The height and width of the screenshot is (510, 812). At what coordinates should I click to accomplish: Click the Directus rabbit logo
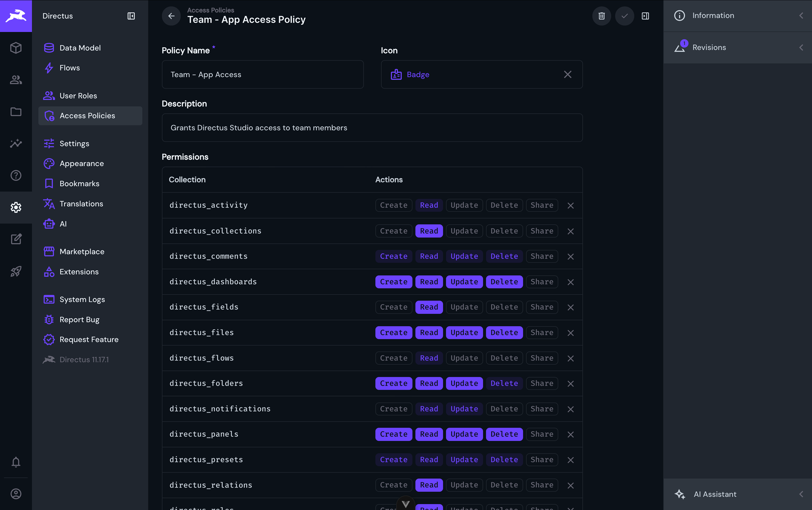(x=16, y=16)
